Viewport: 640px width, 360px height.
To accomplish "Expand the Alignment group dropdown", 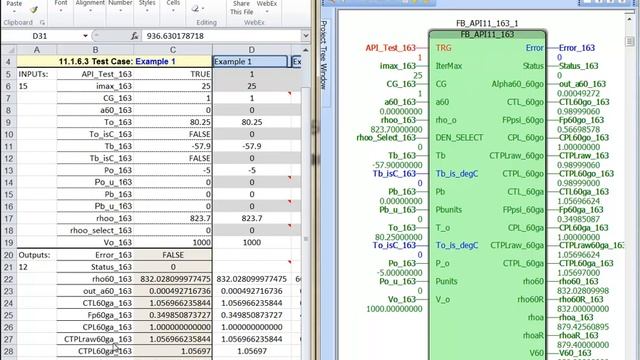I will 90,10.
